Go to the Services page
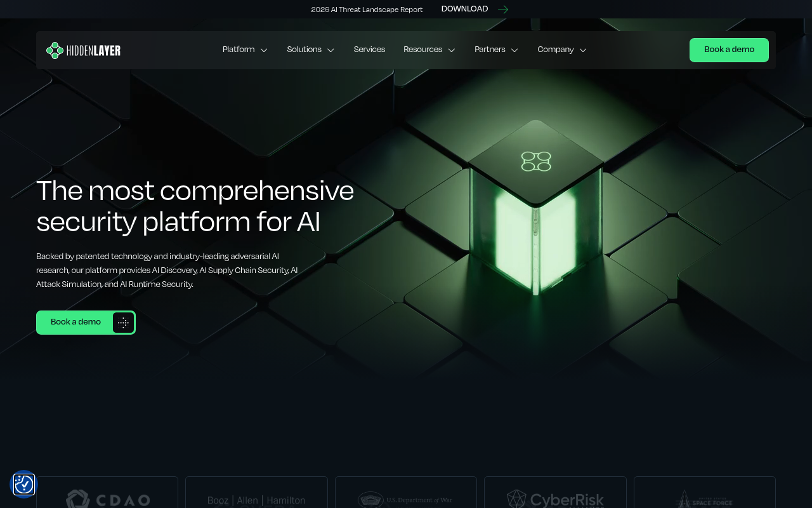812x508 pixels. pos(369,50)
